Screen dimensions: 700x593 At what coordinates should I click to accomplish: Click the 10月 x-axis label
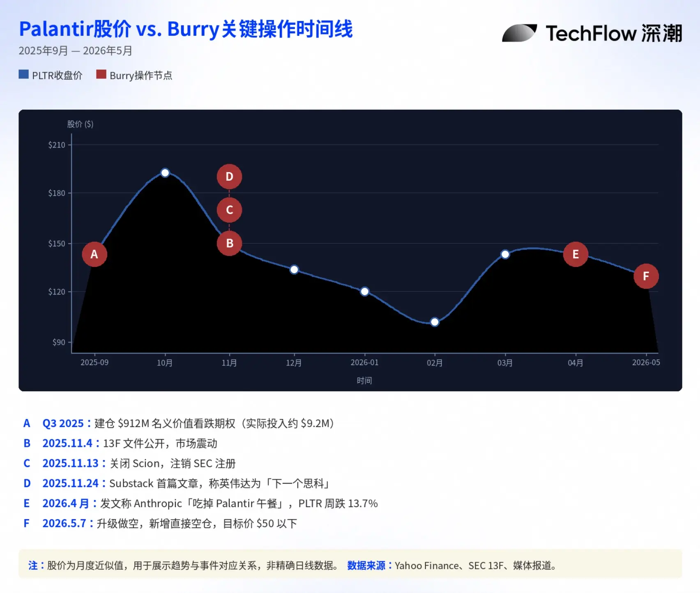[165, 363]
